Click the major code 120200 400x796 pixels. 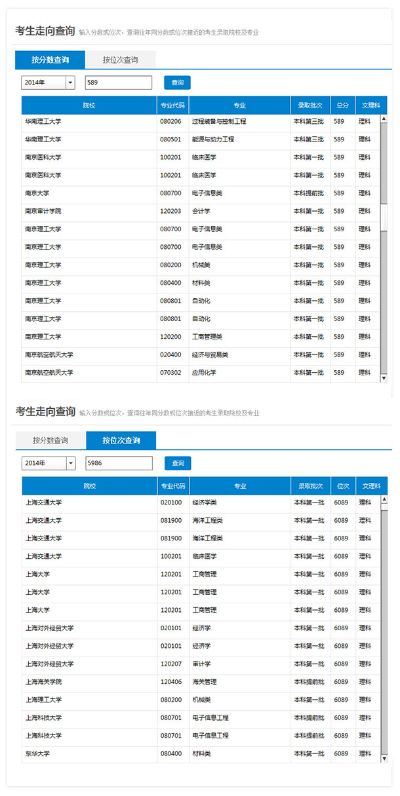tap(171, 337)
